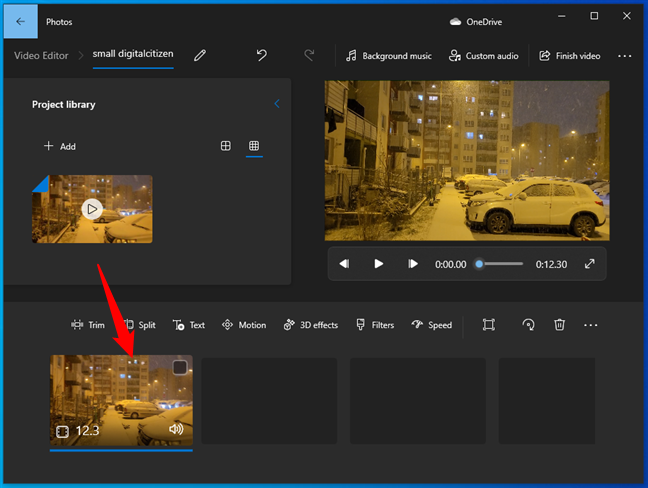Step back one frame in preview

click(344, 264)
